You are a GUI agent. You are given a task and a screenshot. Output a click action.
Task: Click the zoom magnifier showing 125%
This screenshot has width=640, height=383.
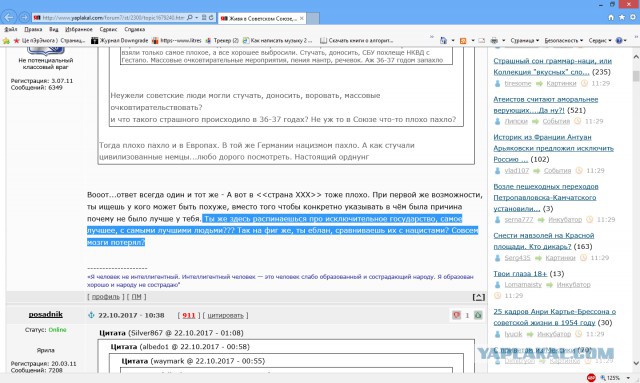point(602,378)
